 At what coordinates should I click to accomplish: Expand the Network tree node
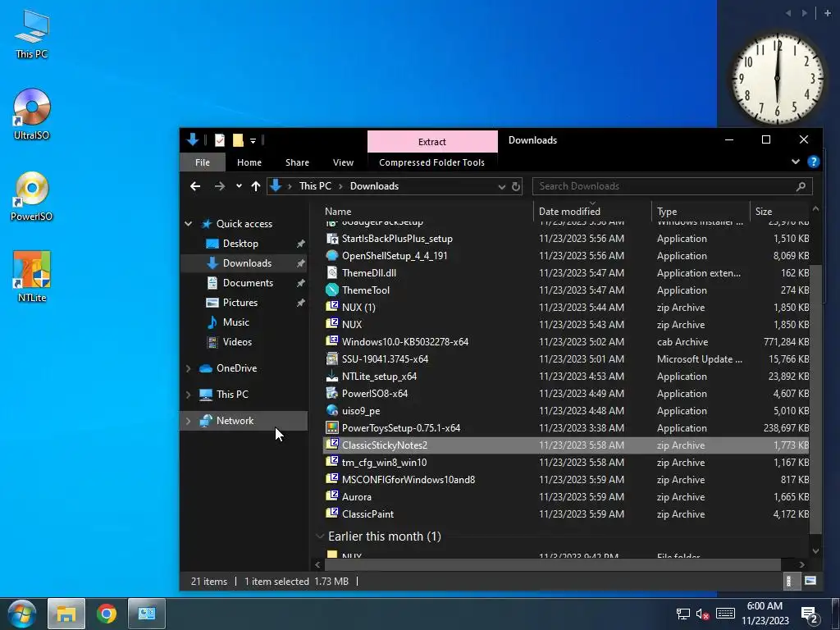[189, 421]
